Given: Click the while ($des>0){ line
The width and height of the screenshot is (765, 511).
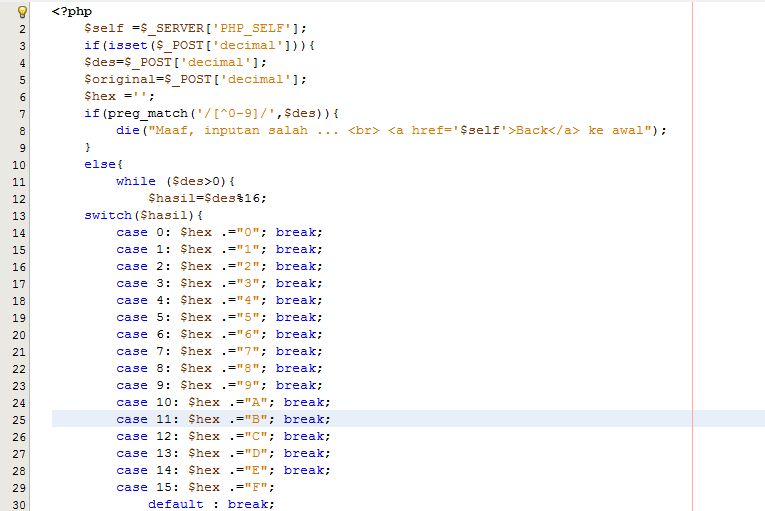Looking at the screenshot, I should [176, 181].
